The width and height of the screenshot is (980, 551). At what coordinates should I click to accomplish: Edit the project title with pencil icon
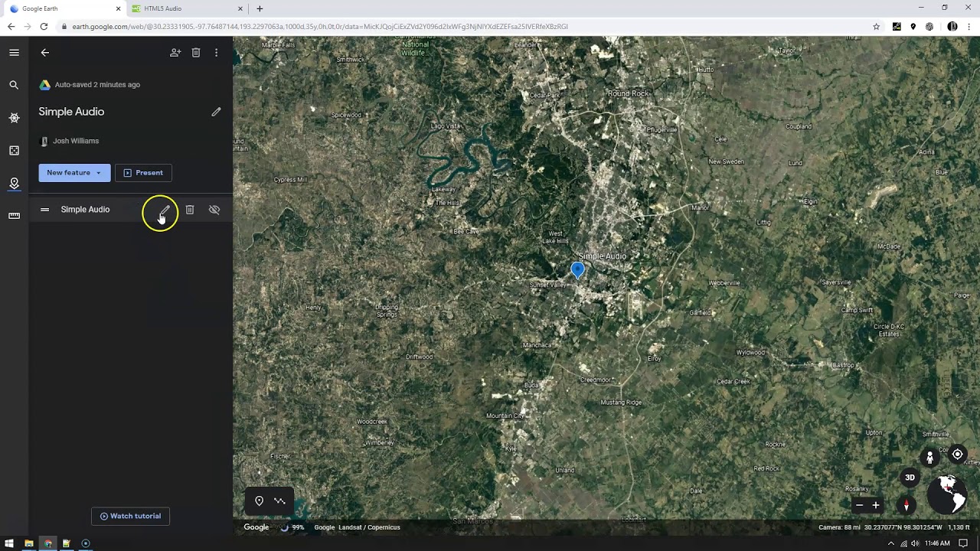pyautogui.click(x=216, y=112)
